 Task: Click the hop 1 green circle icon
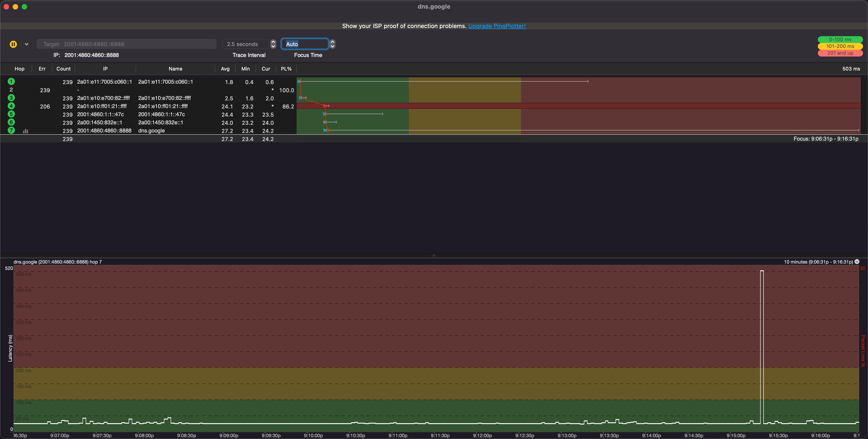(11, 82)
